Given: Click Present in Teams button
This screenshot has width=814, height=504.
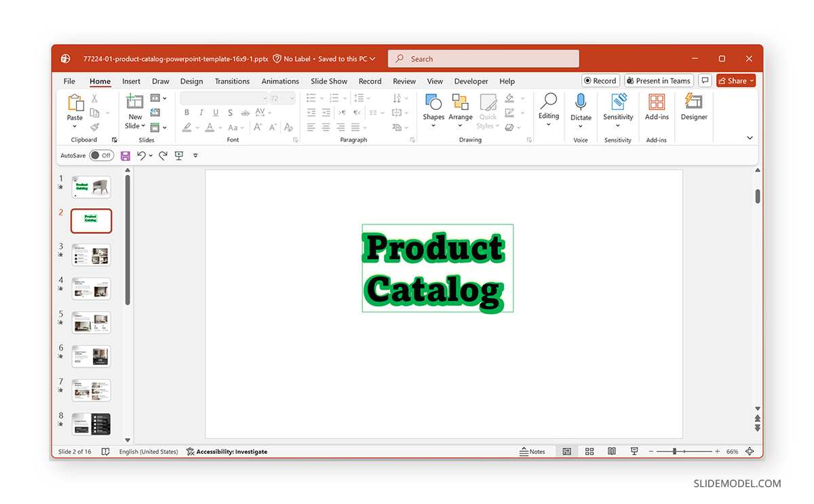Looking at the screenshot, I should click(x=659, y=81).
